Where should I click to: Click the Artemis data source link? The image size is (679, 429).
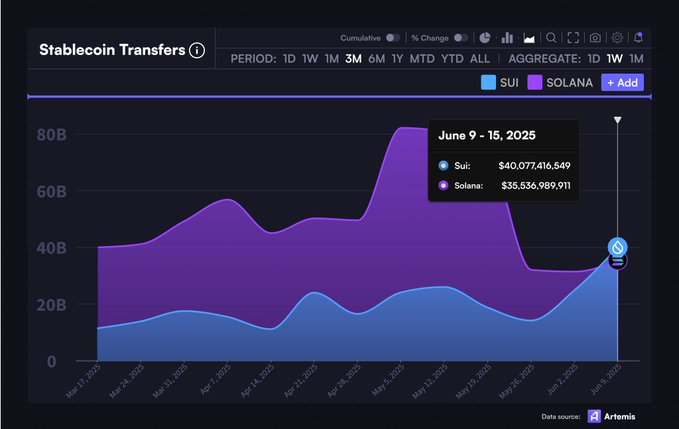620,416
